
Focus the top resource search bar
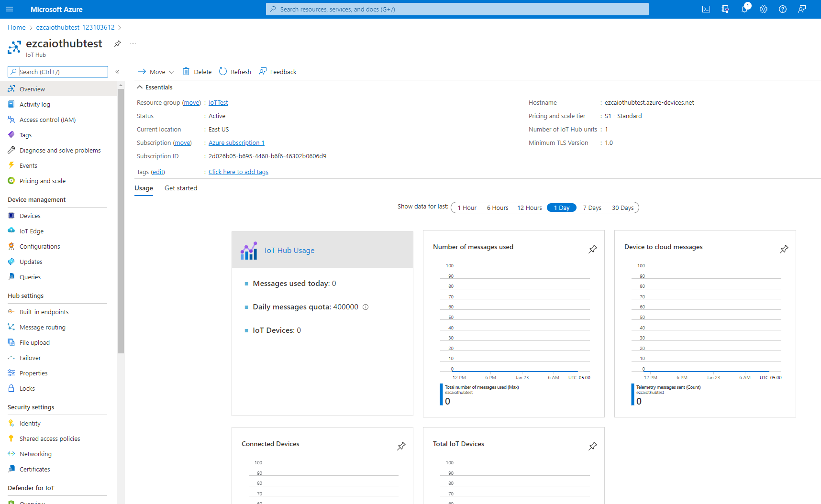457,9
